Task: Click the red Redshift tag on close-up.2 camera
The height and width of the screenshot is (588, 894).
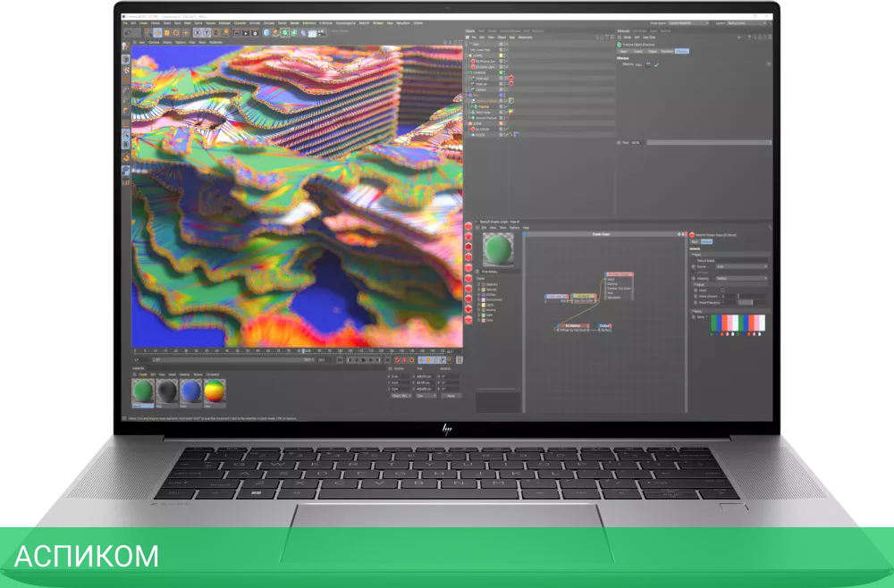Action: [x=511, y=78]
